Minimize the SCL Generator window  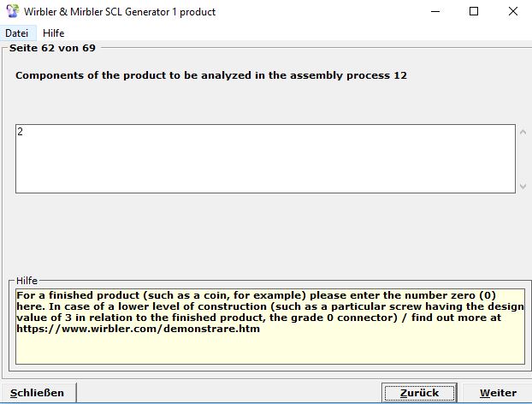(434, 12)
